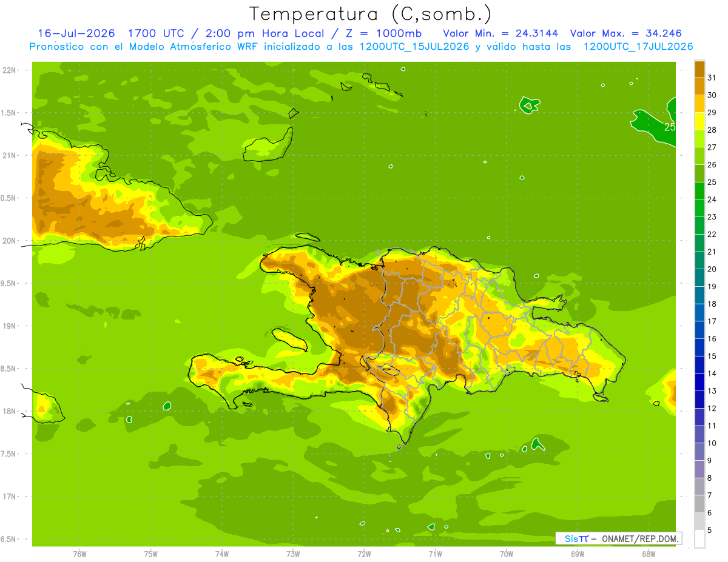Click the '18N' latitude axis label
The height and width of the screenshot is (562, 728).
click(8, 412)
